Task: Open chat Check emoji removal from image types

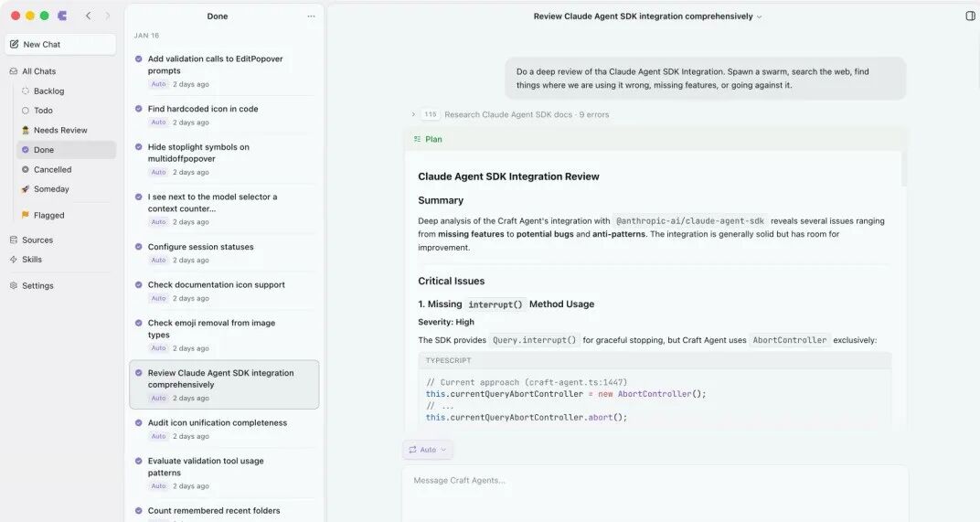Action: tap(224, 336)
